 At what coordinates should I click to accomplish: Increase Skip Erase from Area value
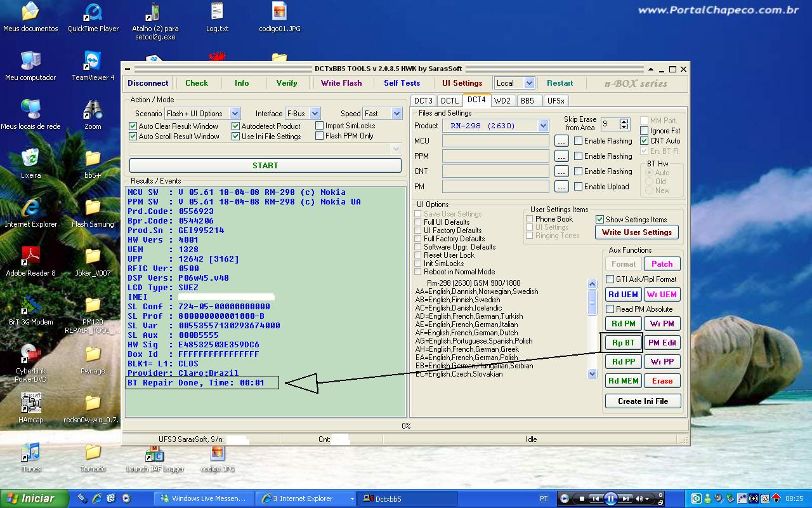624,121
